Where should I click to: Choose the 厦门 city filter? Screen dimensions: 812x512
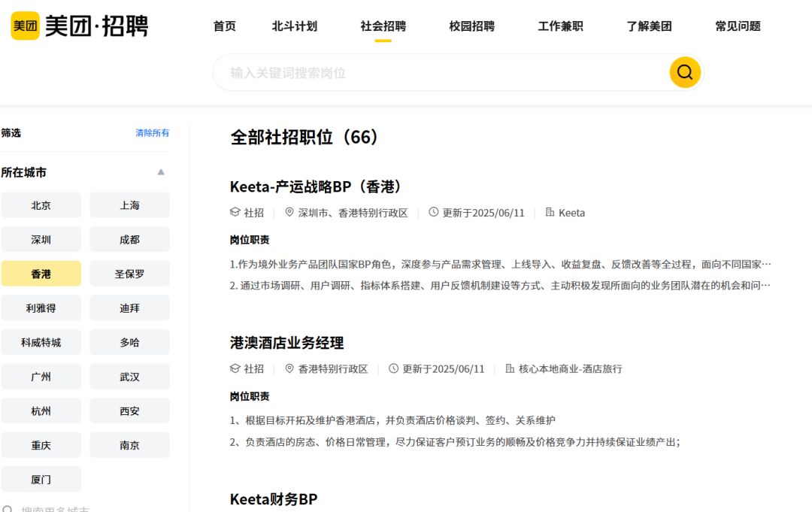pos(41,480)
